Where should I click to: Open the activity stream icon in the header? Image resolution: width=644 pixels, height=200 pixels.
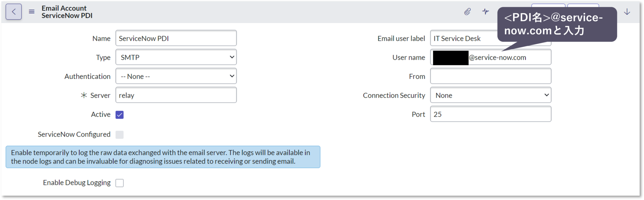(486, 11)
